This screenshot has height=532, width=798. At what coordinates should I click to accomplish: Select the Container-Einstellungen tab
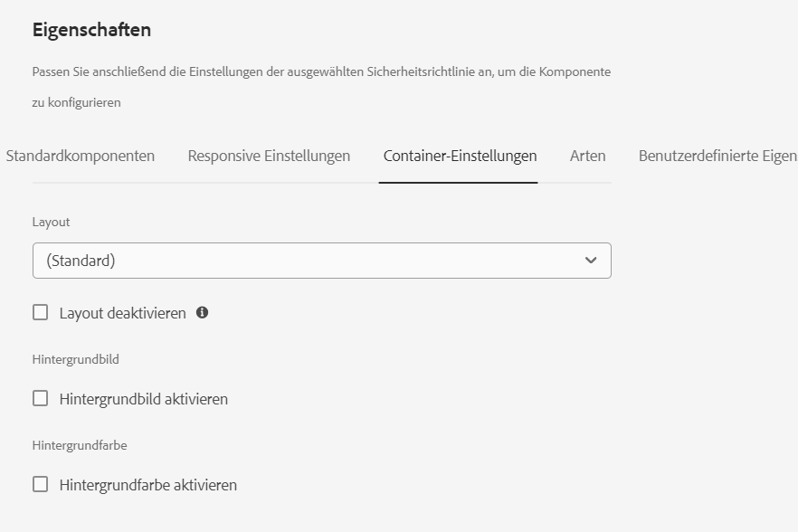pos(460,156)
